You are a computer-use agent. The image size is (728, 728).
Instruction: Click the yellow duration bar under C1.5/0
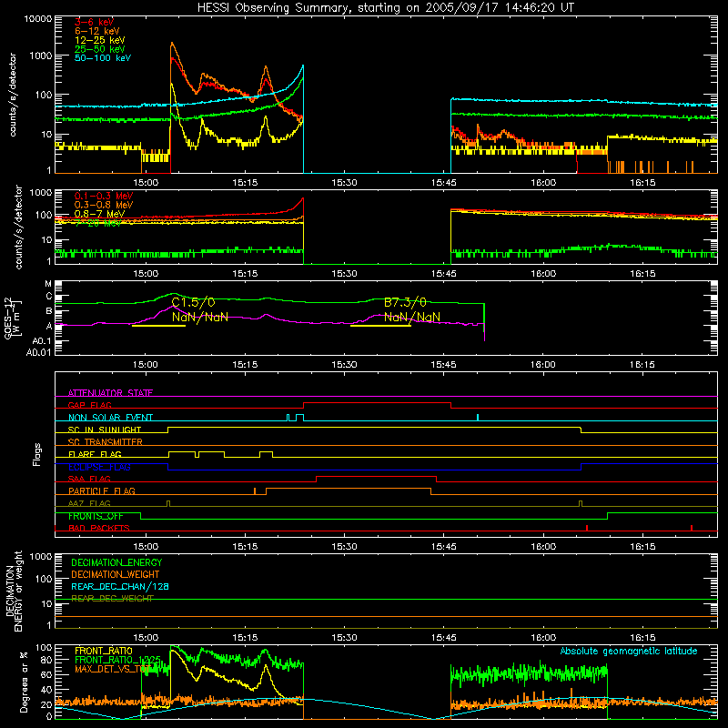point(158,326)
